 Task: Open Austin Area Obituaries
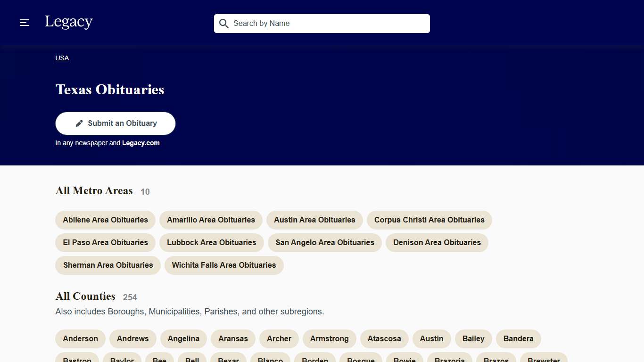tap(314, 220)
